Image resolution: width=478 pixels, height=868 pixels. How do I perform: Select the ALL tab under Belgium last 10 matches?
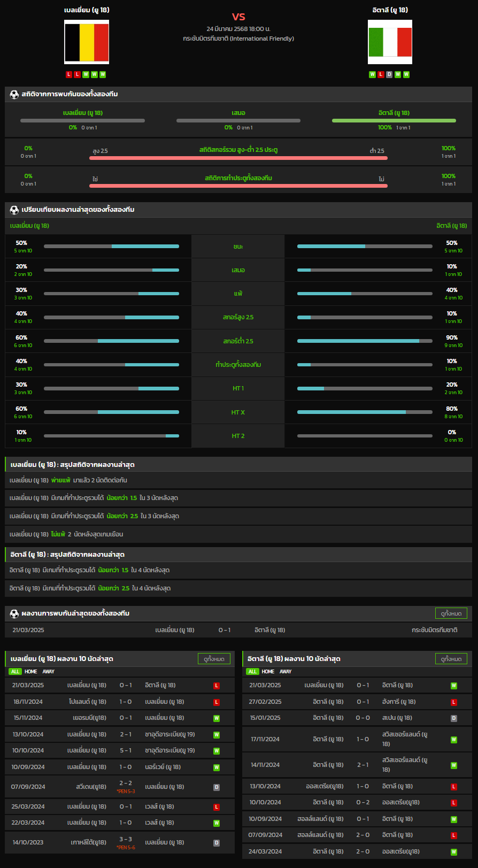click(x=15, y=672)
